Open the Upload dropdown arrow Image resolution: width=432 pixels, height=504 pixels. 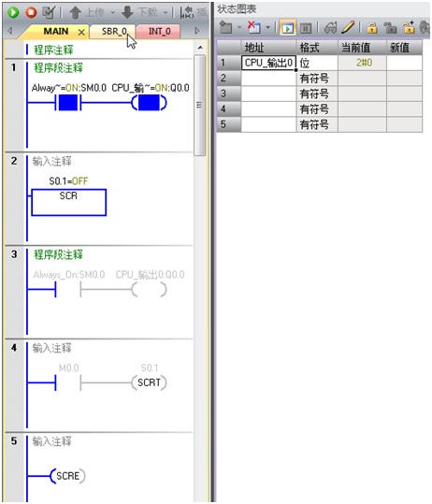click(112, 13)
